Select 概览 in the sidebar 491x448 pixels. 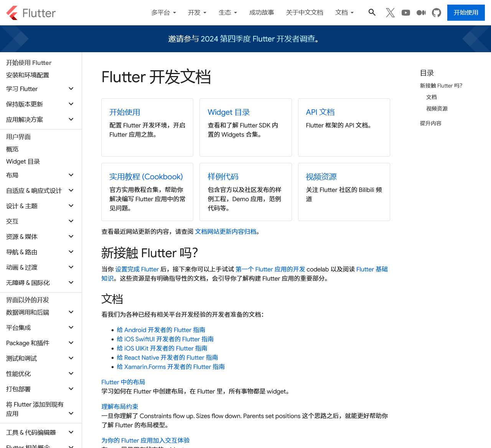(x=12, y=149)
